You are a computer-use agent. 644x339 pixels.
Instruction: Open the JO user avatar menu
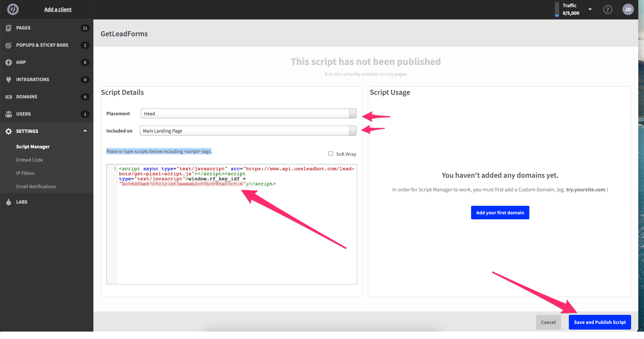coord(628,9)
